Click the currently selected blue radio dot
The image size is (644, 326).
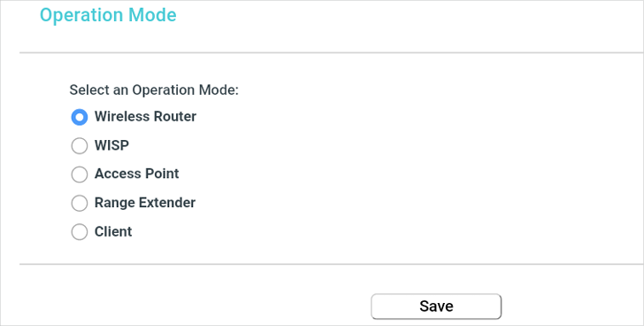[80, 117]
